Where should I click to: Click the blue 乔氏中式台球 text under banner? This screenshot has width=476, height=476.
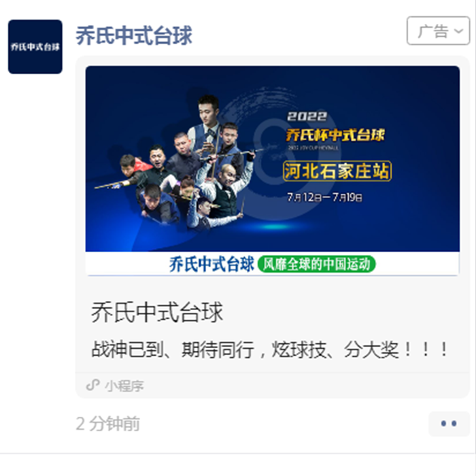pos(211,264)
